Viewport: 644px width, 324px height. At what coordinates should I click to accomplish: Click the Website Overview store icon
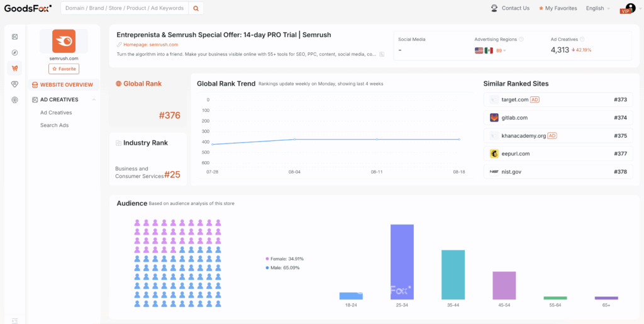click(35, 85)
